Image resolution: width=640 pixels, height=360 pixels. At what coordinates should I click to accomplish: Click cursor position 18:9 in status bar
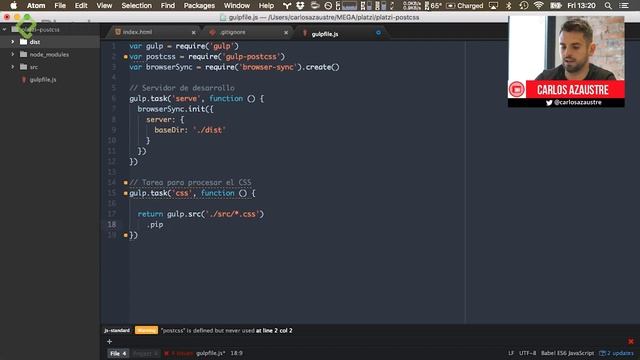[236, 353]
